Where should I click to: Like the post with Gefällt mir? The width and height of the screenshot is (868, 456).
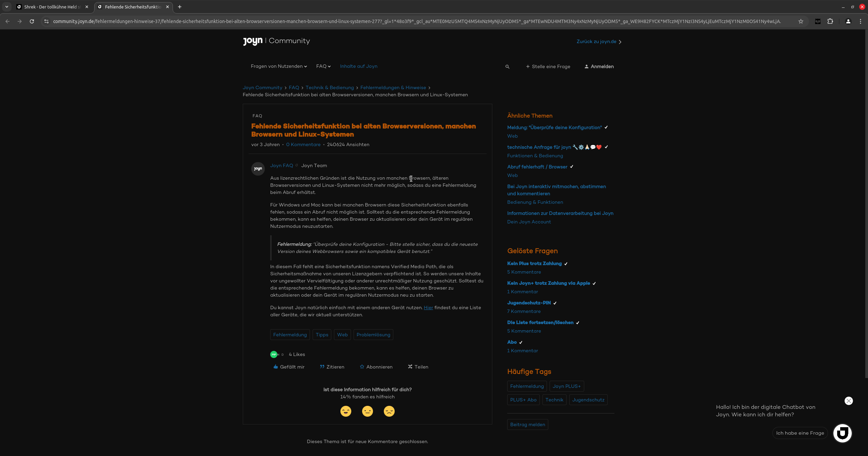point(289,367)
